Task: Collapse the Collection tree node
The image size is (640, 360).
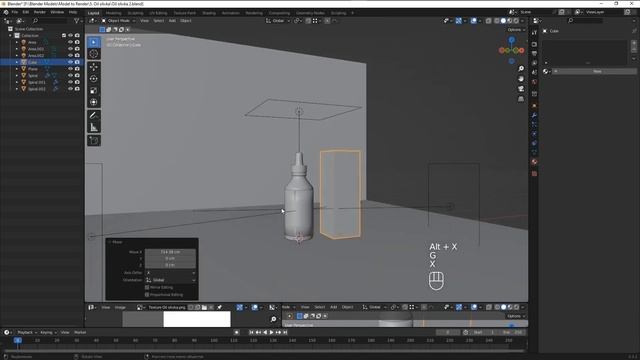Action: click(10, 36)
